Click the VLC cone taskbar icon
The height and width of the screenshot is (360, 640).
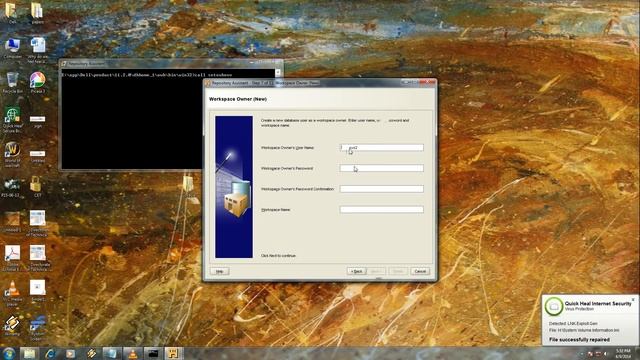coord(133,353)
